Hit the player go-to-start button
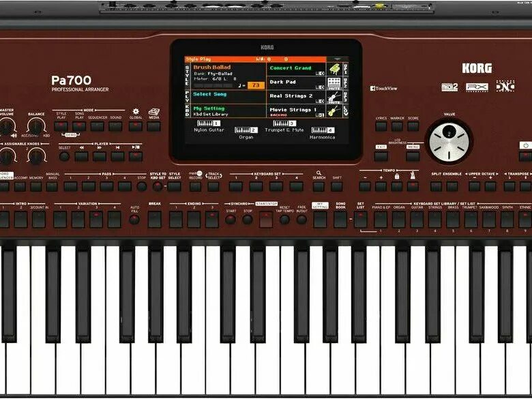Image resolution: width=532 pixels, height=399 pixels. coord(117,156)
